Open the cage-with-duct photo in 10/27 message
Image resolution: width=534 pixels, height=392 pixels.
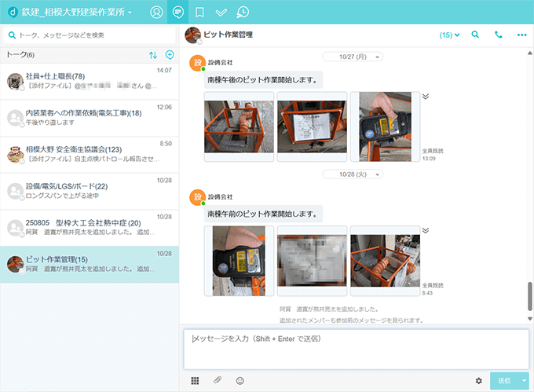[239, 126]
